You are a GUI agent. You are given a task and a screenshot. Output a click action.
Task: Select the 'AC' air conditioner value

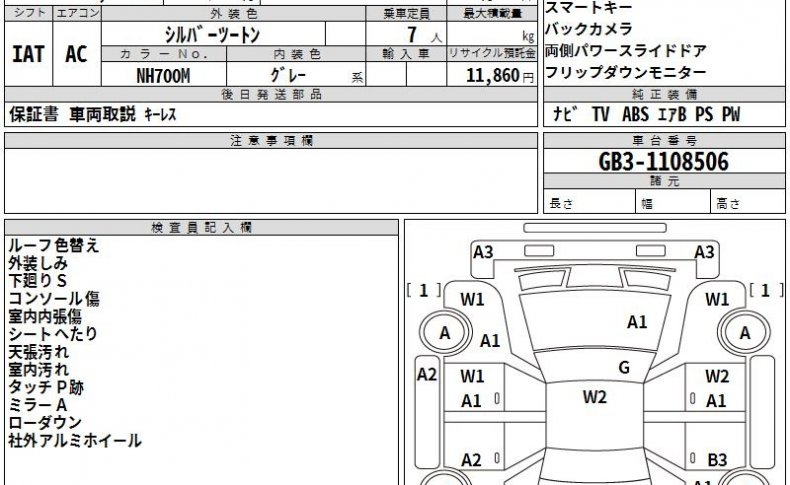pyautogui.click(x=76, y=54)
